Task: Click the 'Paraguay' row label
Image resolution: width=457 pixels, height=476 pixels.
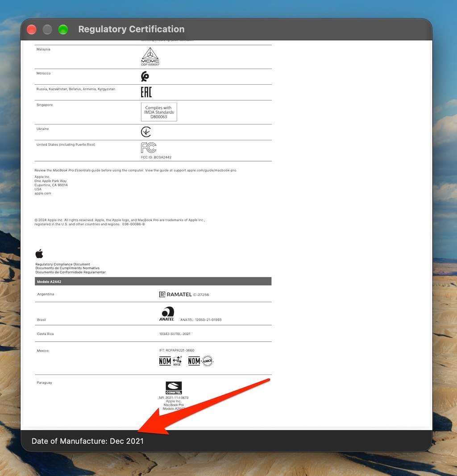Action: point(44,382)
